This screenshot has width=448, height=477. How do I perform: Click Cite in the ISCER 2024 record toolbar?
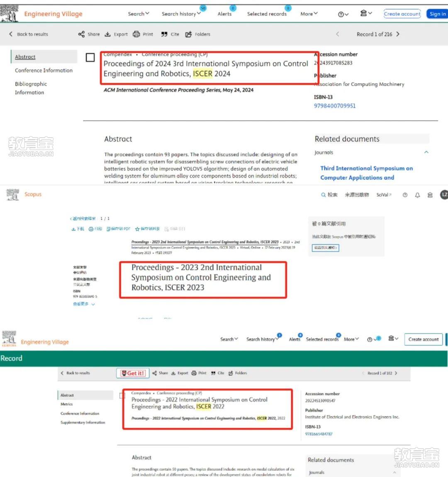(170, 34)
